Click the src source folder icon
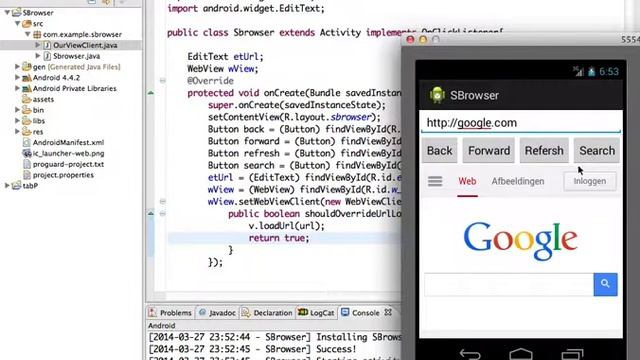640x360 pixels. click(x=27, y=24)
